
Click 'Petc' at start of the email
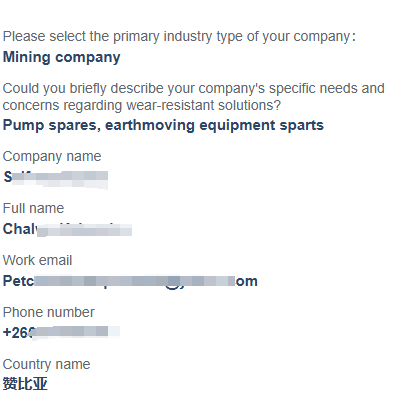(18, 281)
